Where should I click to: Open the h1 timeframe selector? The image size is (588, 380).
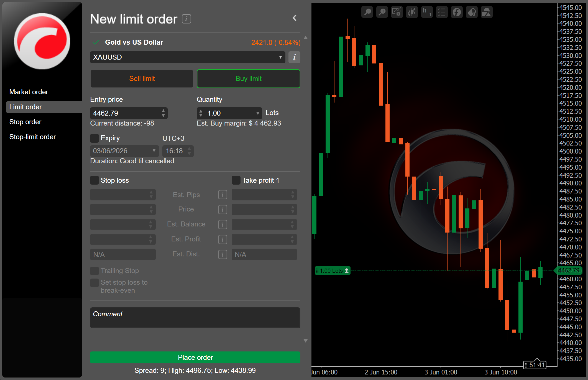point(427,12)
